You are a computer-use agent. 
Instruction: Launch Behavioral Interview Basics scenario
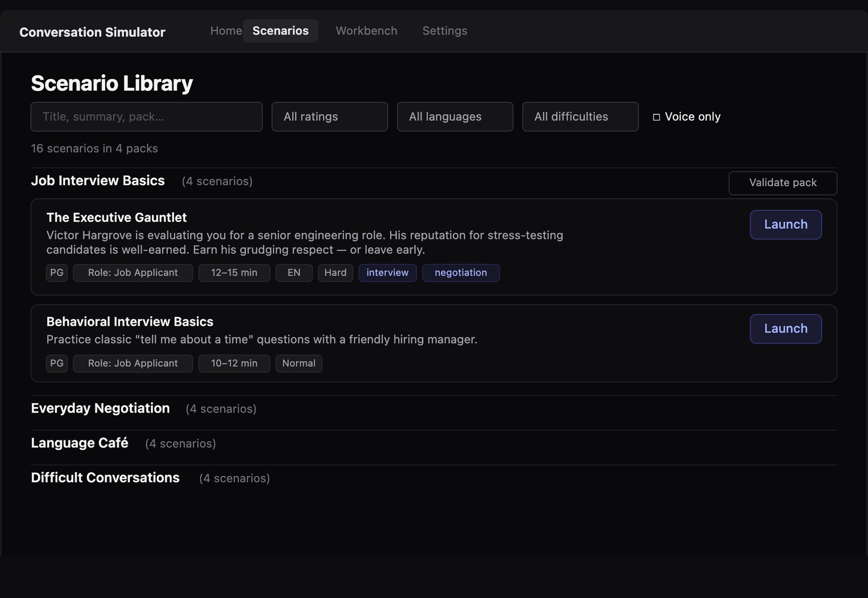[786, 329]
